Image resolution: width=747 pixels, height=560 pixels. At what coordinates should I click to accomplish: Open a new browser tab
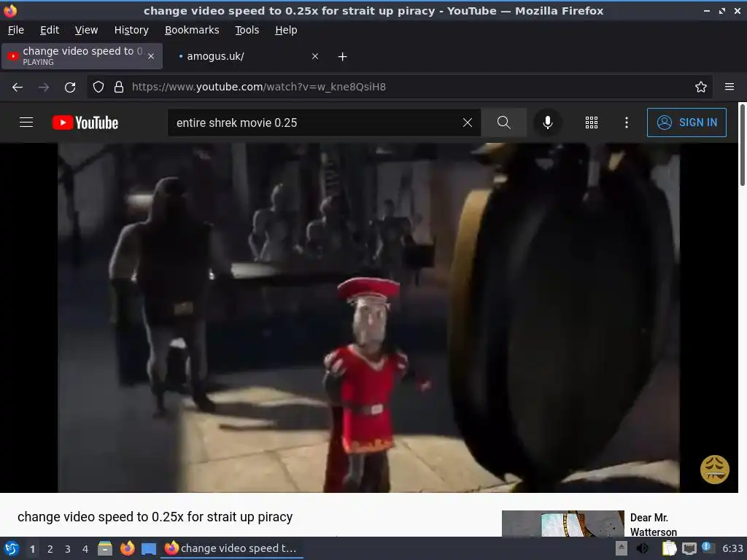click(x=343, y=57)
